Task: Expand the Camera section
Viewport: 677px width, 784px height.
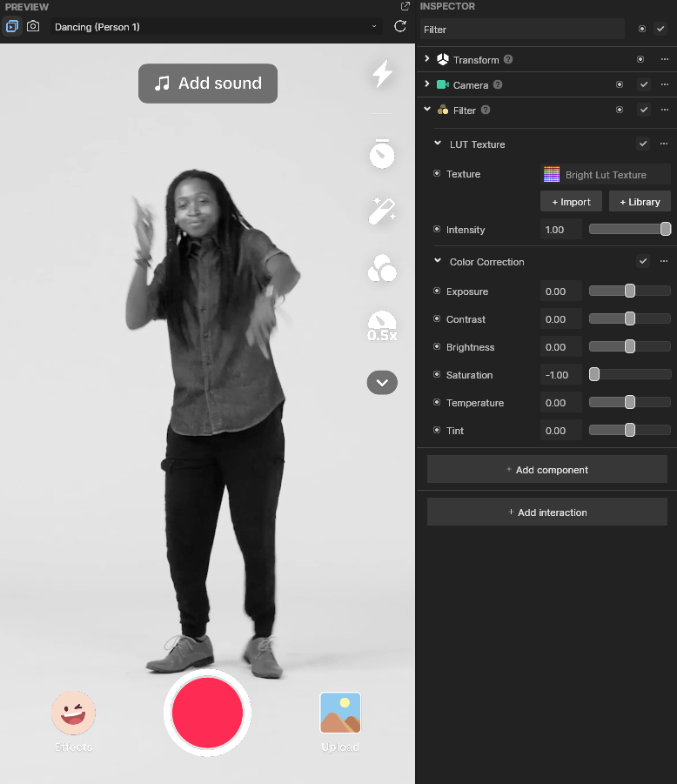Action: pyautogui.click(x=427, y=84)
